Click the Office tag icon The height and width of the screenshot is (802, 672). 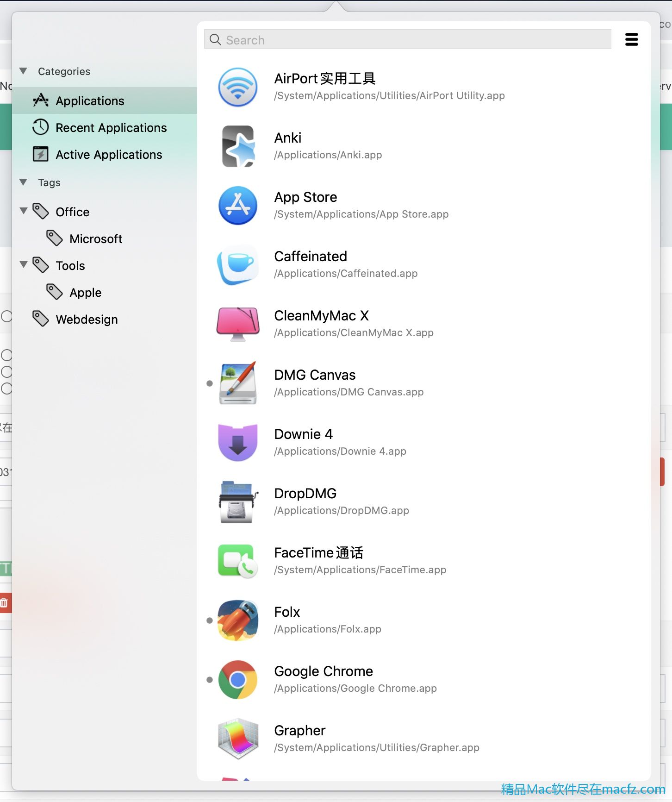pyautogui.click(x=41, y=212)
